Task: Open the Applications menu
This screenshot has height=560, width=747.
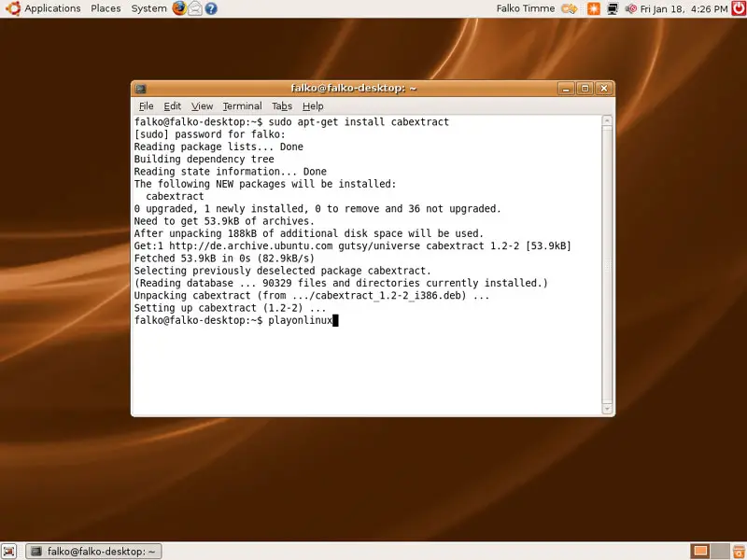Action: [x=52, y=8]
